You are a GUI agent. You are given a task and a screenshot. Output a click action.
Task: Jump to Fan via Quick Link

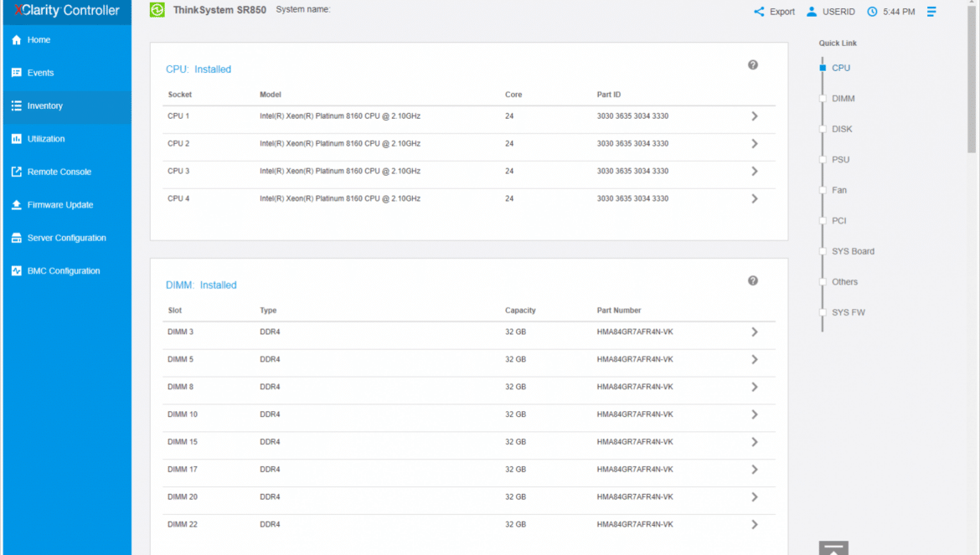[x=839, y=190]
